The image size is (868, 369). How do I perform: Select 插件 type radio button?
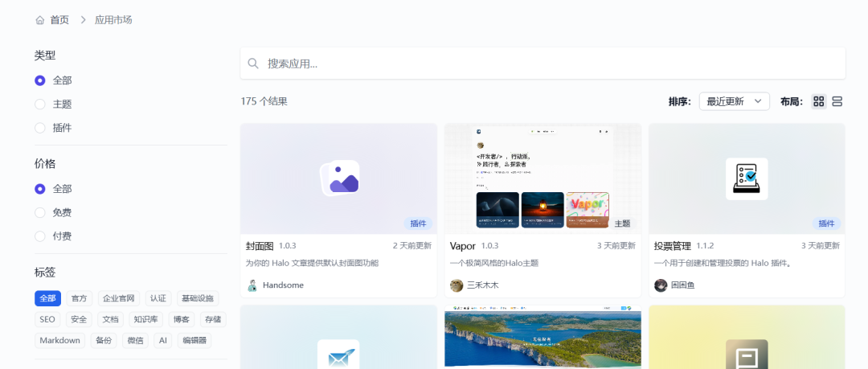[40, 128]
